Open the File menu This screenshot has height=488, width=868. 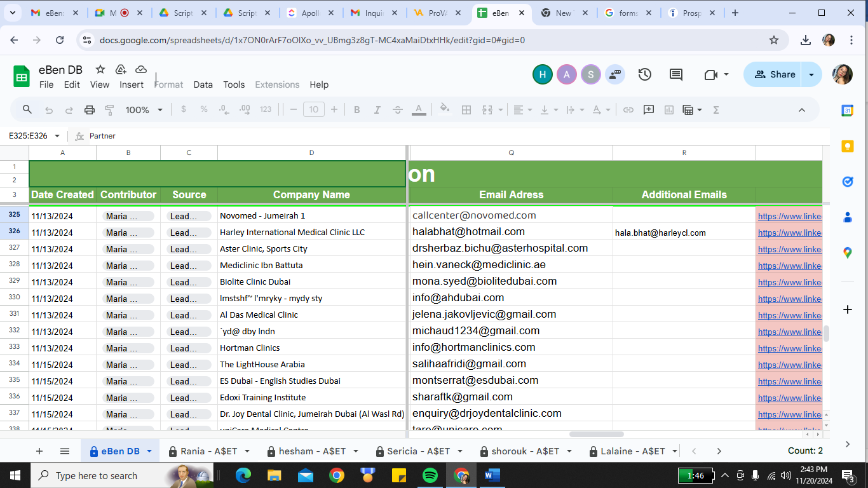coord(46,85)
